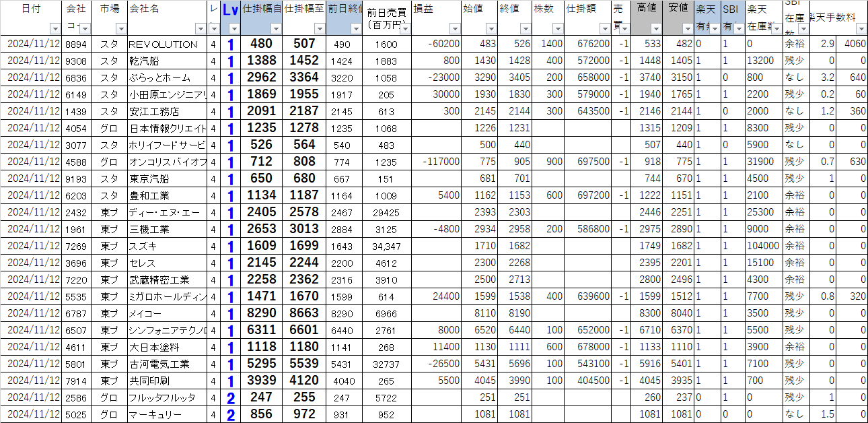Select the ディー・エヌ・エー company name cell
868x423 pixels.
168,212
